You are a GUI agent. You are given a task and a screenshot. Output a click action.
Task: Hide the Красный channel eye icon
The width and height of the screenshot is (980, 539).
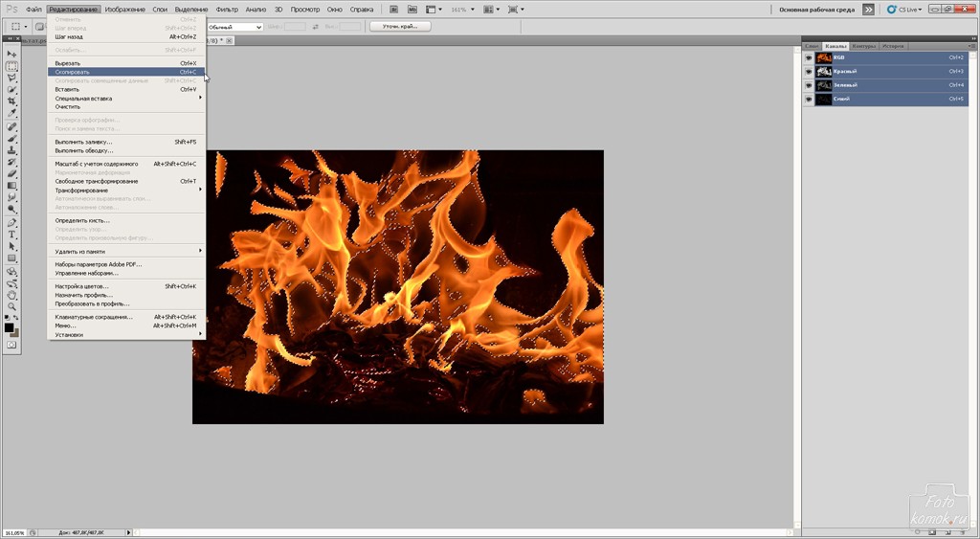[809, 71]
